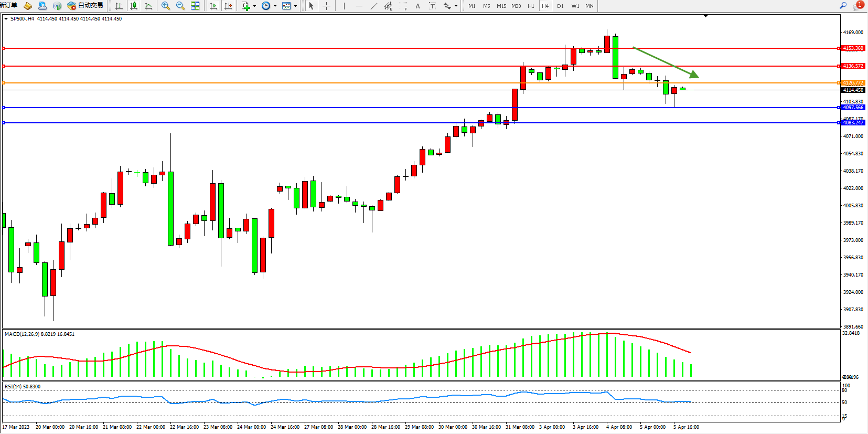Expand the chart templates dropdown arrow
Image resolution: width=868 pixels, height=434 pixels.
[x=296, y=6]
